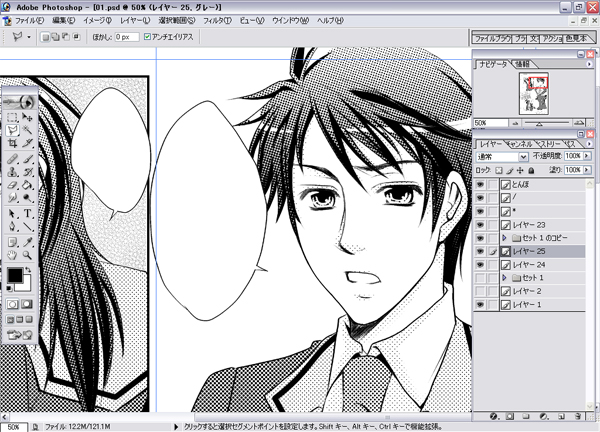This screenshot has height=432, width=600.
Task: Add layer style from panel footer
Action: pos(493,416)
